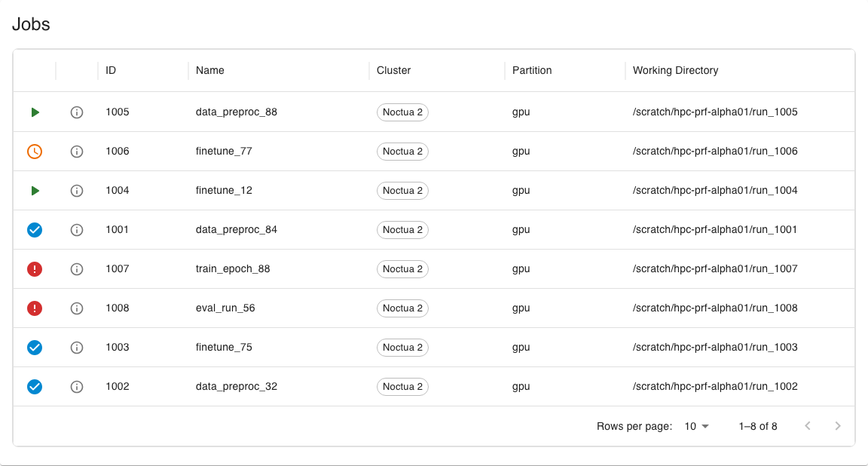This screenshot has width=868, height=466.
Task: Open info icon for eval_run_56
Action: click(x=77, y=308)
